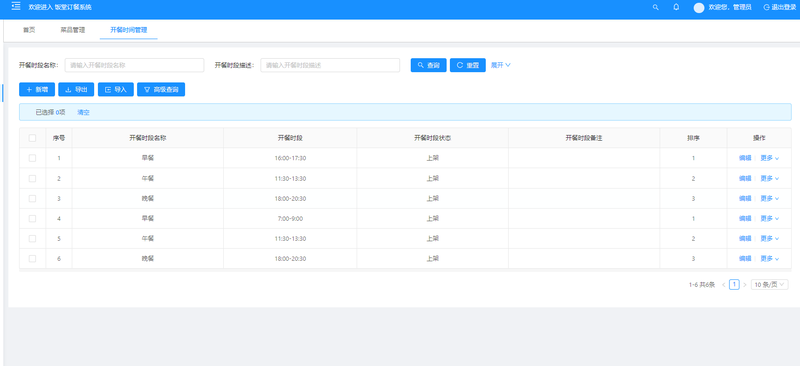Open 更多 dropdown for 序号 6 晚餐

(x=769, y=259)
